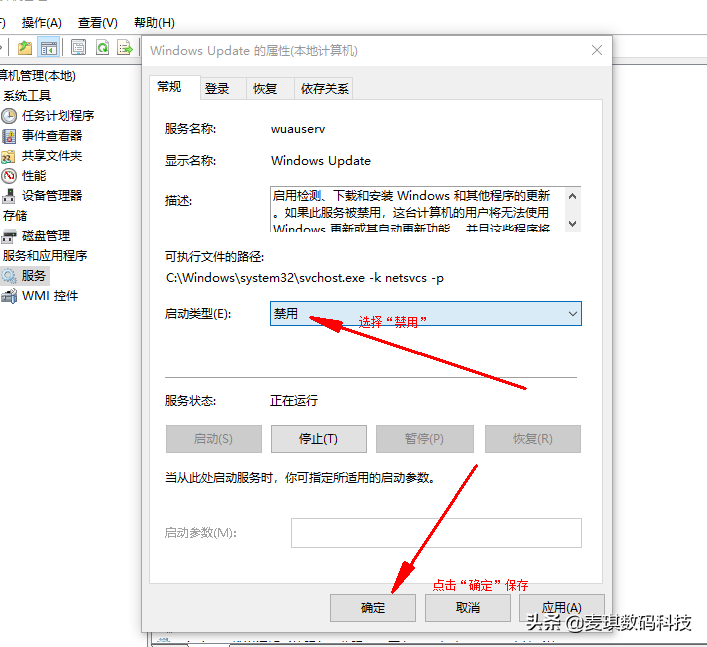
Task: Click the 取消 button
Action: click(x=468, y=608)
